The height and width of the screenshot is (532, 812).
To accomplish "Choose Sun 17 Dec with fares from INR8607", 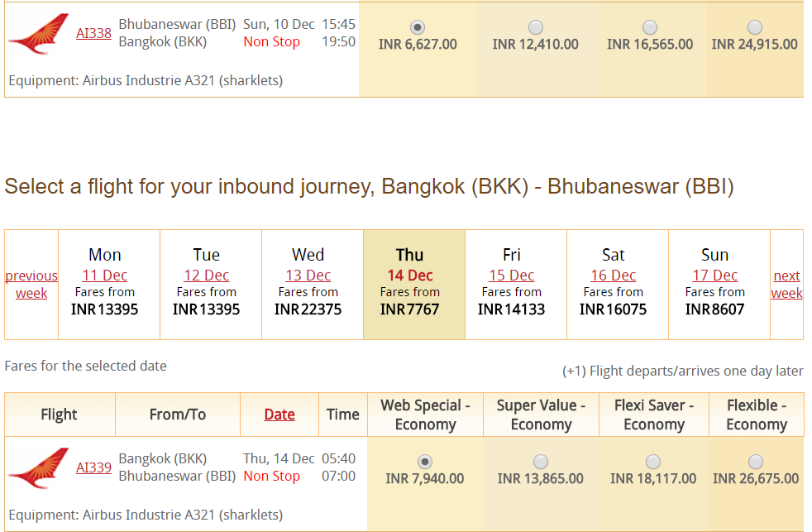I will [x=714, y=276].
